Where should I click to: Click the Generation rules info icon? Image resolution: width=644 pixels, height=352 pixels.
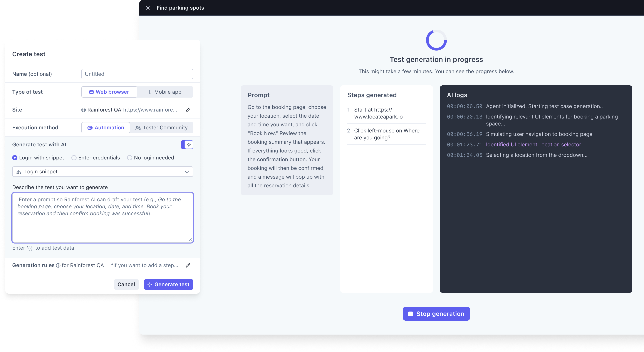[x=58, y=265]
